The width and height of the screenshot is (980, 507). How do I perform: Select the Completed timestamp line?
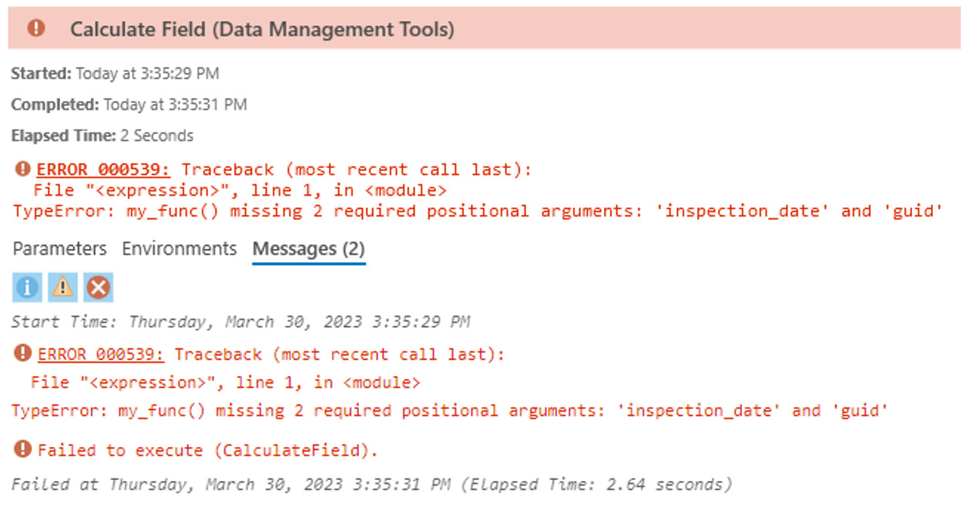[129, 105]
